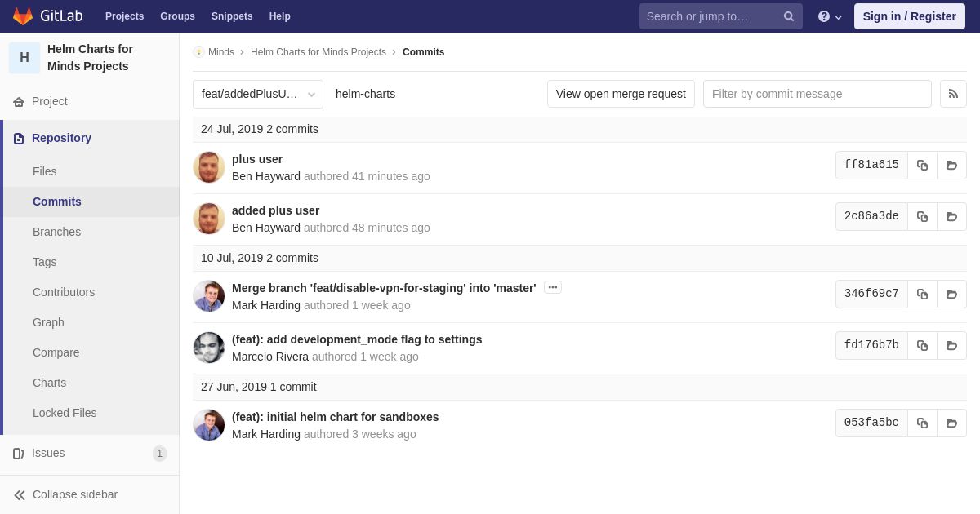Image resolution: width=980 pixels, height=514 pixels.
Task: Open the Branches sidebar item
Action: pos(57,232)
